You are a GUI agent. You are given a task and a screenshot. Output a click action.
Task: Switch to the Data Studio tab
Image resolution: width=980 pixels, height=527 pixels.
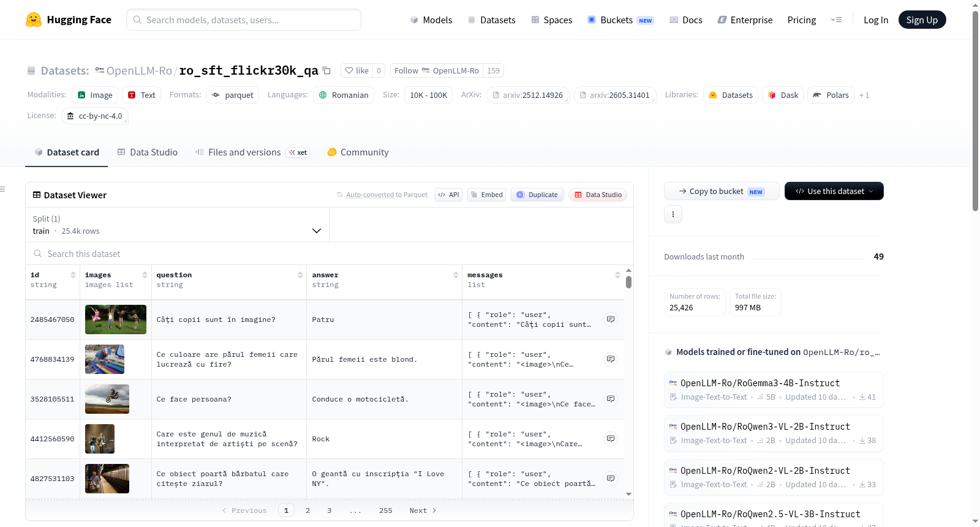(x=148, y=152)
